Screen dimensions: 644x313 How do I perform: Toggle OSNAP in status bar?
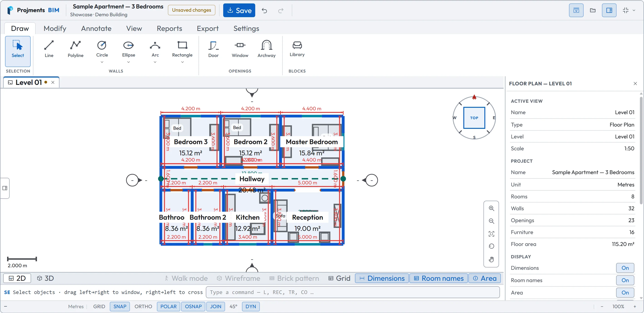(x=193, y=306)
